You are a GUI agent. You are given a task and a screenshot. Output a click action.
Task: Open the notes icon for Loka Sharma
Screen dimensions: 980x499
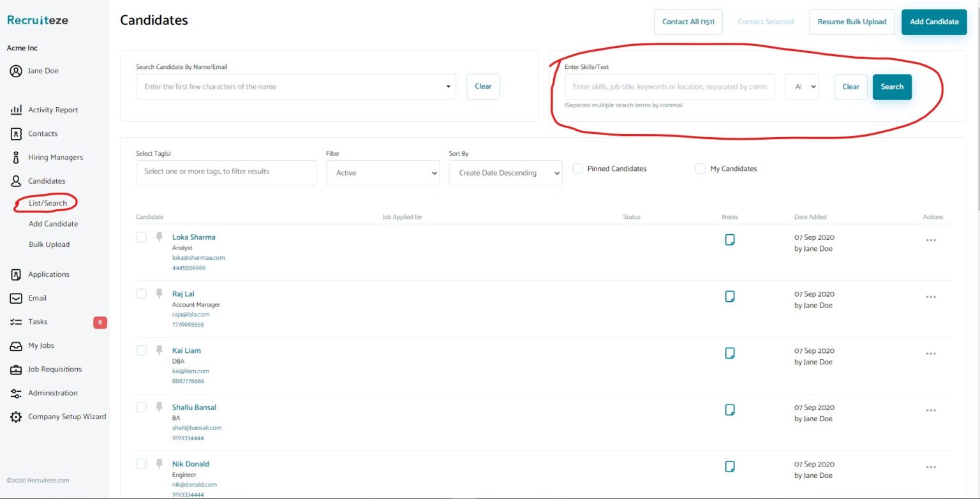[x=729, y=239]
